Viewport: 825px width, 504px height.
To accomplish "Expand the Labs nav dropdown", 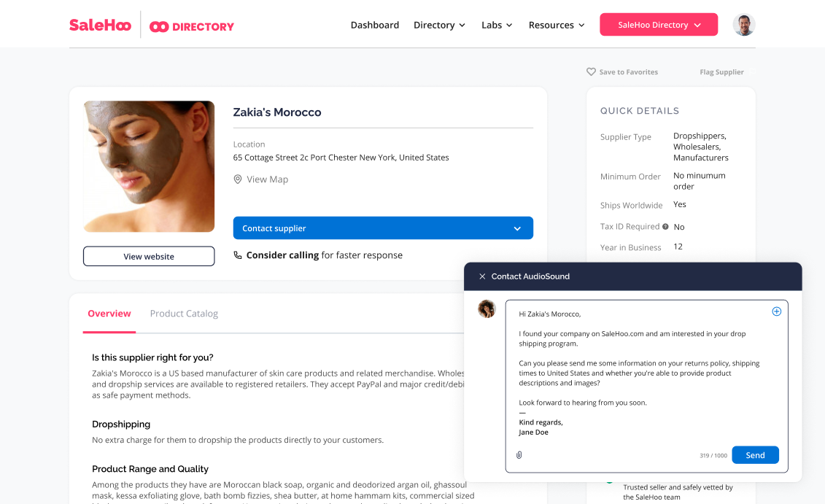I will (497, 25).
